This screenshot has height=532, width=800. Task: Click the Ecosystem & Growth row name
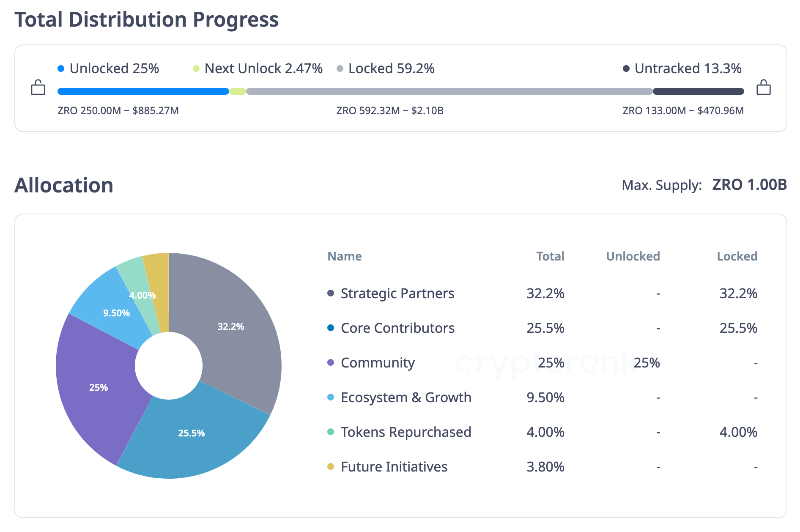point(406,398)
